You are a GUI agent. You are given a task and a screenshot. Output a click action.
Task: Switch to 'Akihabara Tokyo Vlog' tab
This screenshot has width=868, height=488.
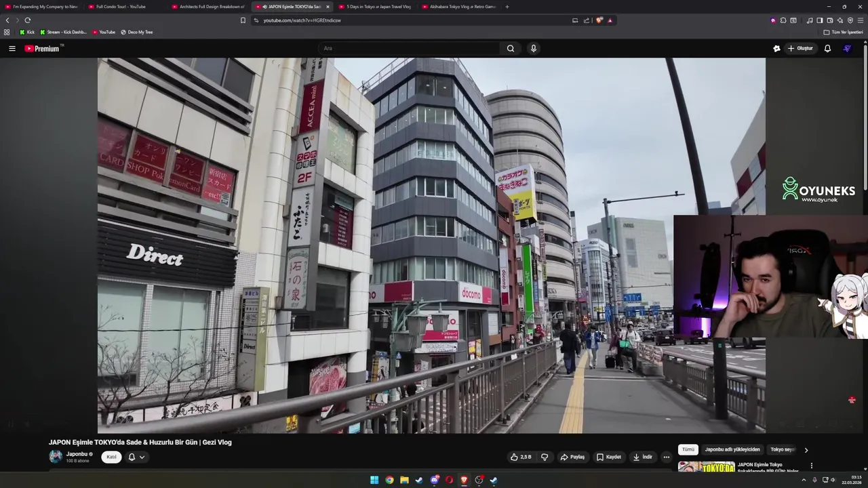458,7
